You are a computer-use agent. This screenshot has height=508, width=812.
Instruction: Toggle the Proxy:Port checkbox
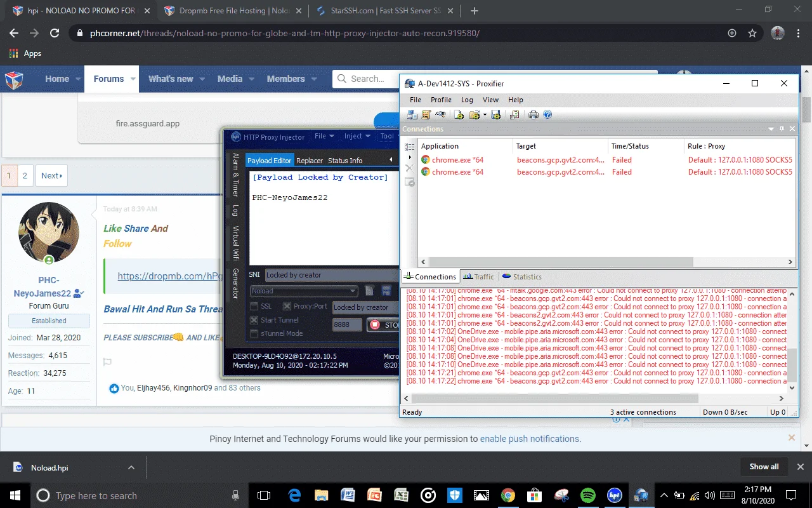point(287,306)
